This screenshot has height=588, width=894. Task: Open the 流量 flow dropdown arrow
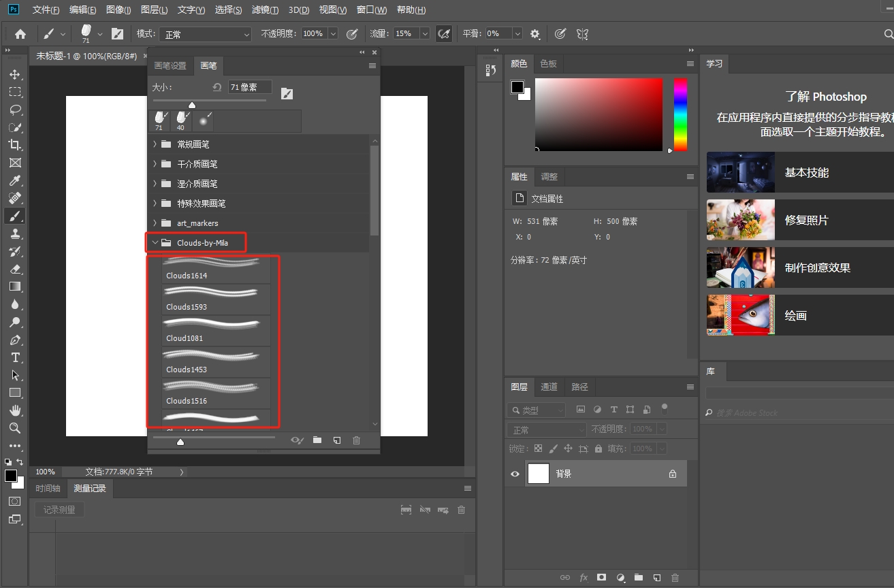[x=425, y=33]
